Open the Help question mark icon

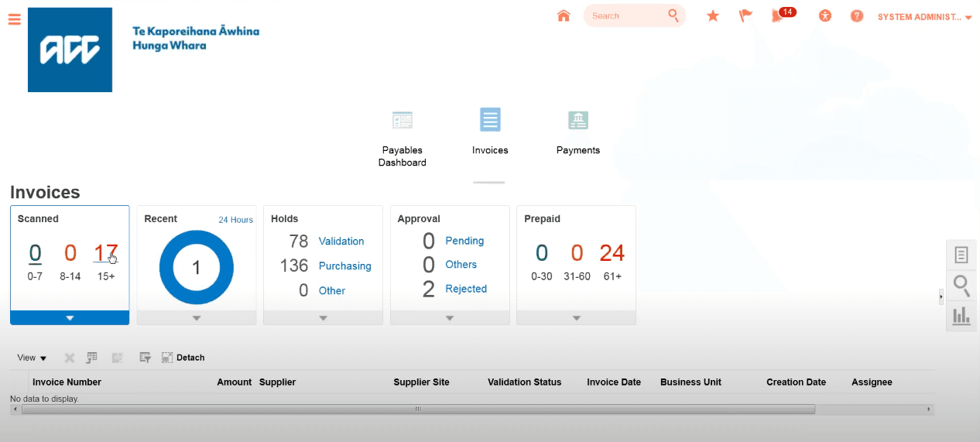point(857,15)
